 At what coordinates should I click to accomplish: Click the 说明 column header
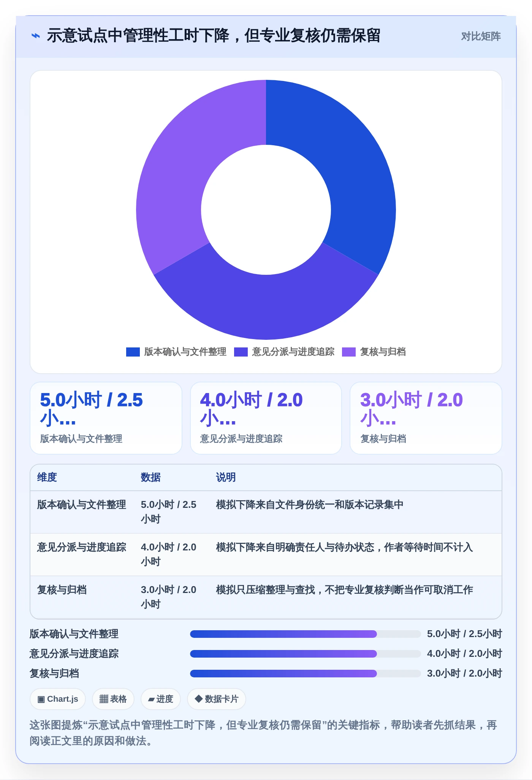tap(226, 477)
